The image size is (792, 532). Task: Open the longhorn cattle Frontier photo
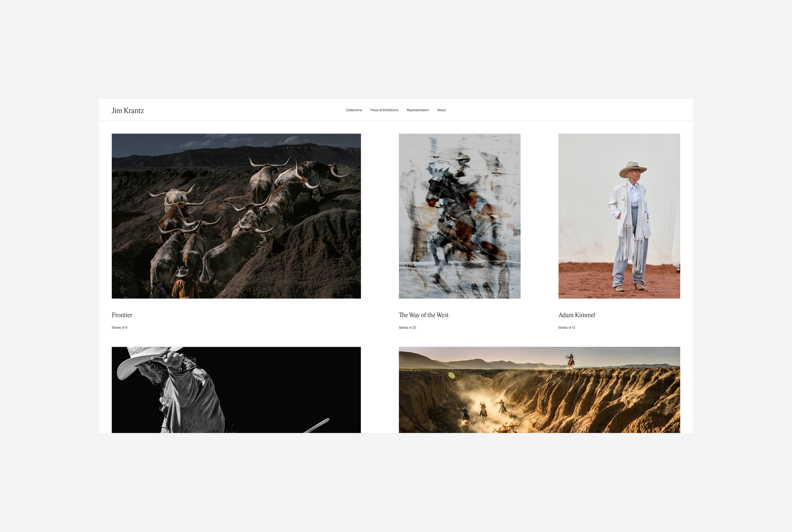236,216
